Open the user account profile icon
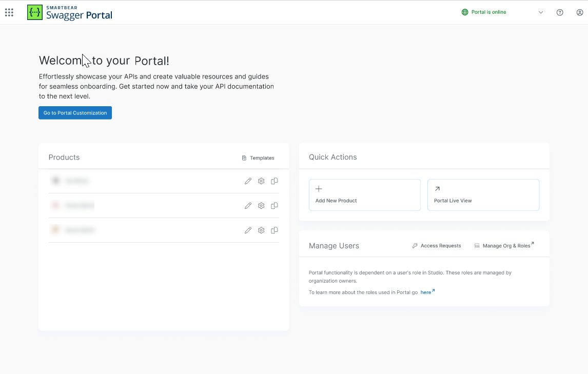Image resolution: width=588 pixels, height=374 pixels. click(580, 12)
